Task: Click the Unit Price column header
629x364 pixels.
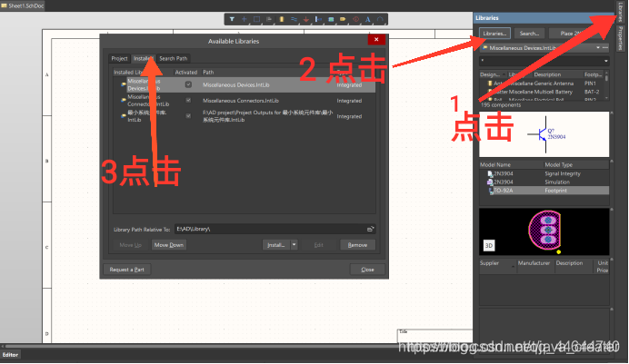Action: 603,267
